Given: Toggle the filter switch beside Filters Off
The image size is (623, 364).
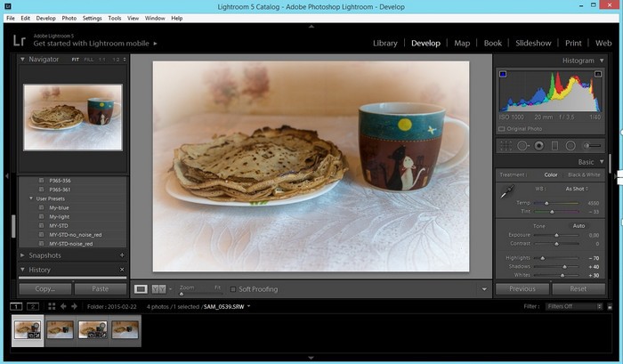Looking at the screenshot, I should (610, 306).
